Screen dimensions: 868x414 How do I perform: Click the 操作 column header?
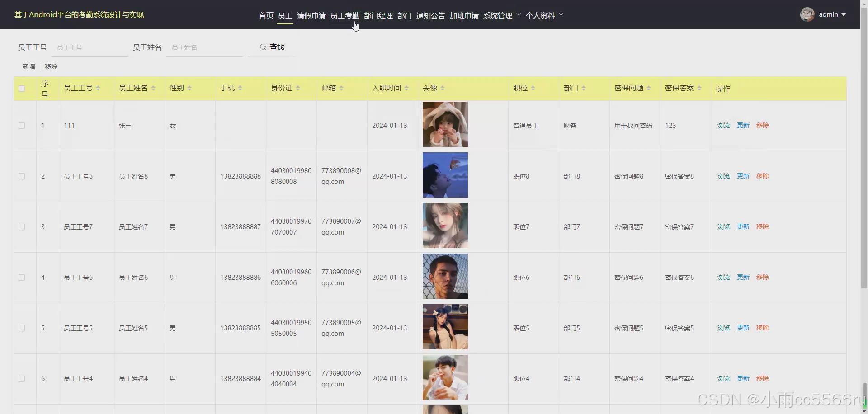(x=723, y=89)
